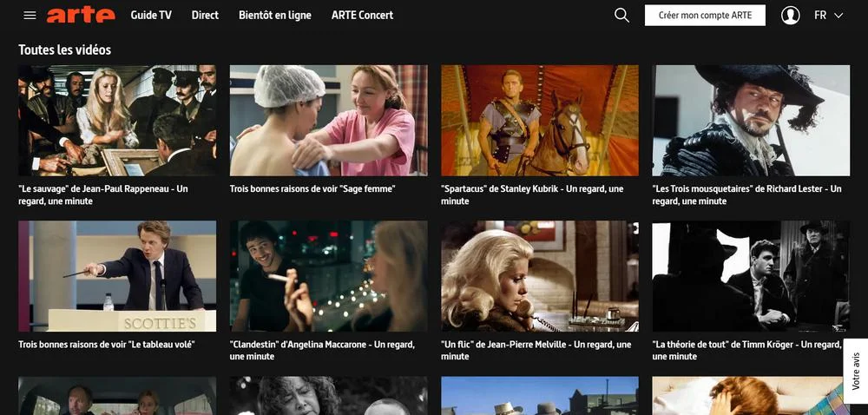Click Trois bonnes raisons "Le tableau volé" title
Image resolution: width=868 pixels, height=415 pixels.
click(x=106, y=344)
